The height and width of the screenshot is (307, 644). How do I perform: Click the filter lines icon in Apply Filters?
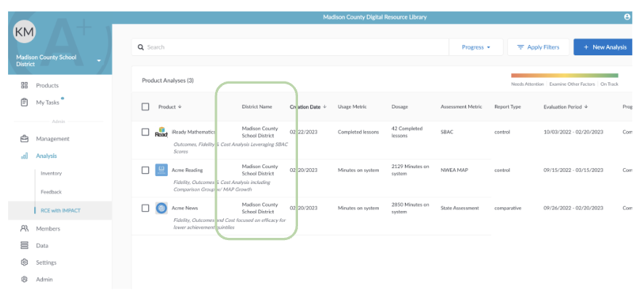pos(520,47)
